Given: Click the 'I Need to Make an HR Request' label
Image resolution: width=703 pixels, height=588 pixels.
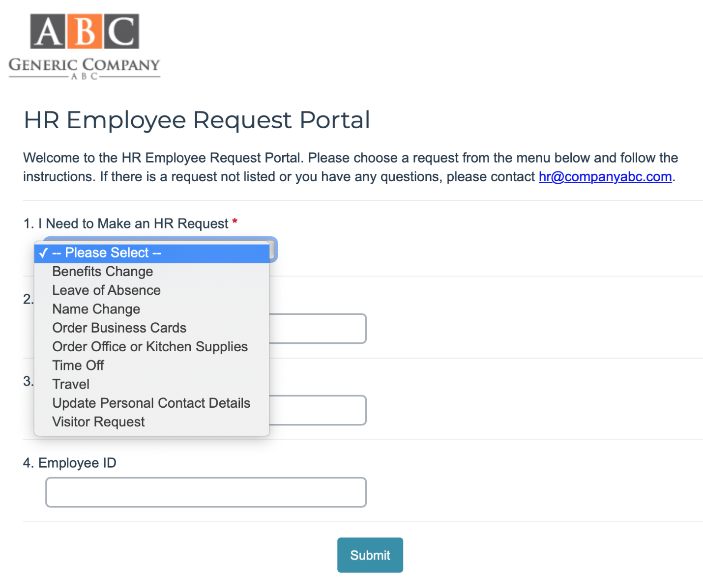Looking at the screenshot, I should tap(133, 224).
